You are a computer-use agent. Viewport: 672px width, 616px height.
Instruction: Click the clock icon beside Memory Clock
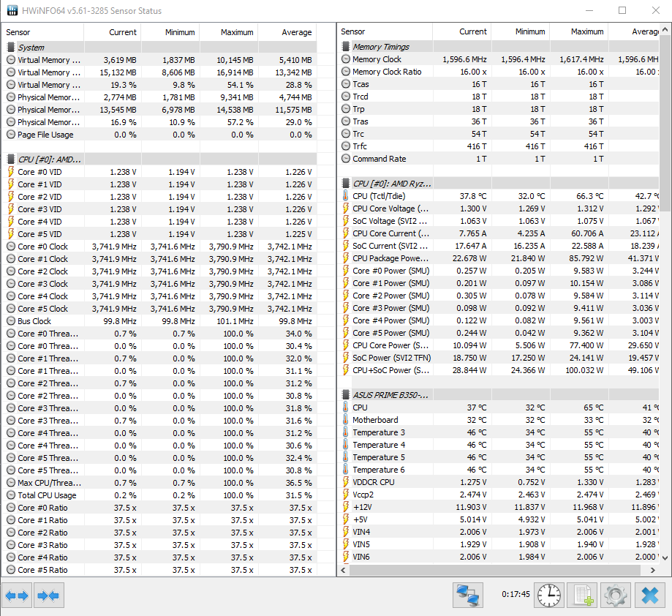pos(345,59)
